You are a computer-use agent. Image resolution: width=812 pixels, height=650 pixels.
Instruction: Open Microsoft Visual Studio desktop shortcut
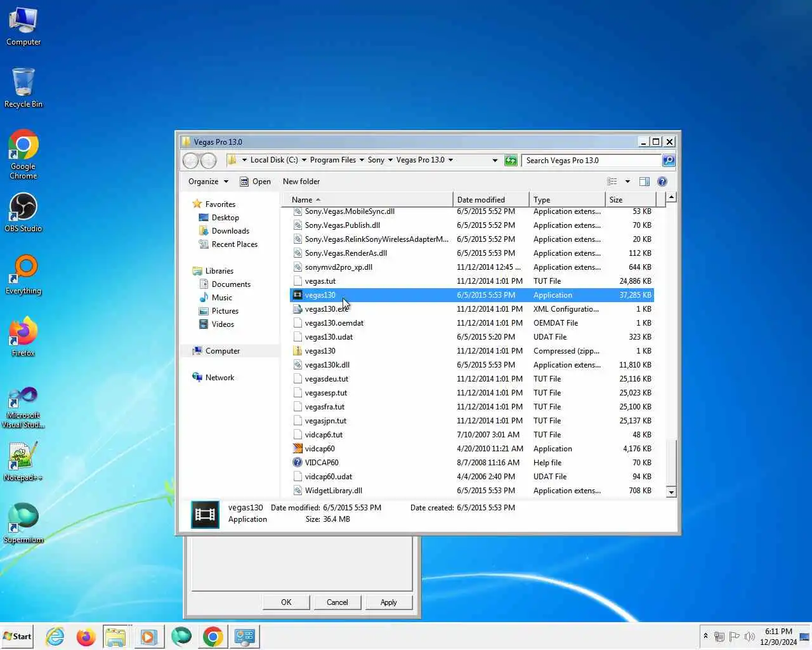click(23, 408)
